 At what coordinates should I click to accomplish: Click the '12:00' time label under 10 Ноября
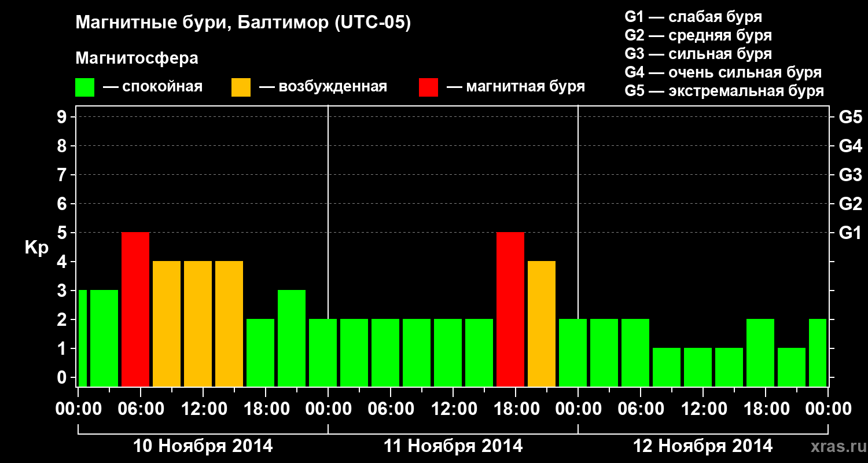click(x=203, y=409)
